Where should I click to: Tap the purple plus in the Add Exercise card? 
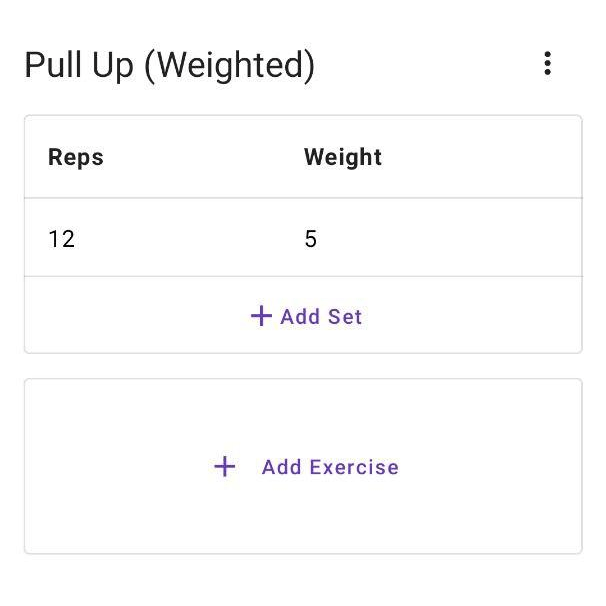coord(225,466)
